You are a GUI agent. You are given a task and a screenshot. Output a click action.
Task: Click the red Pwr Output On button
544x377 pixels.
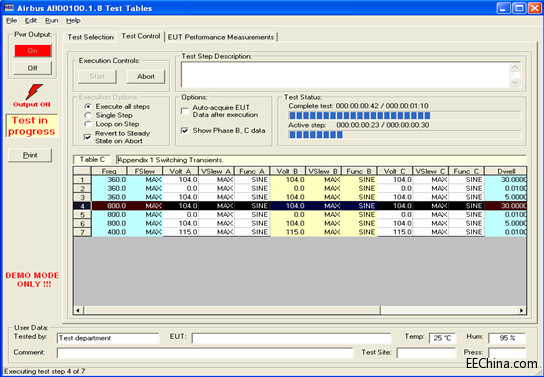[x=33, y=51]
